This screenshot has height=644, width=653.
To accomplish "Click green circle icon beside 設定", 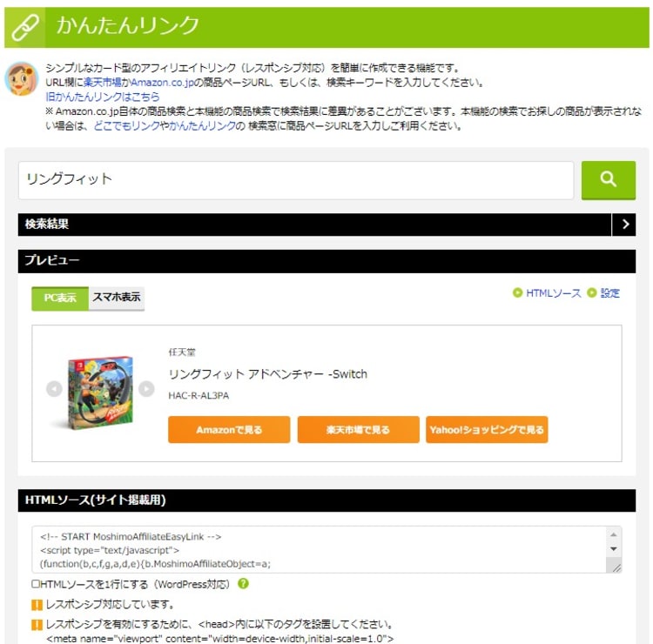I will click(591, 292).
